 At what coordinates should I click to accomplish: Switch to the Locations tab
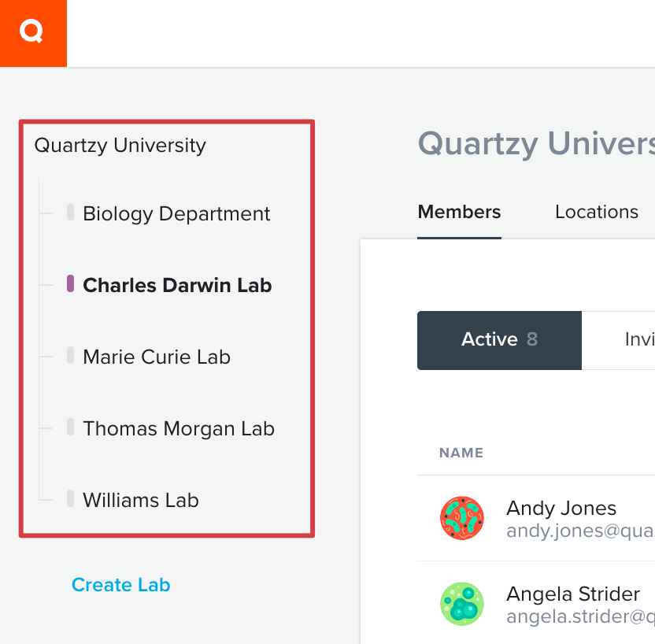click(597, 212)
